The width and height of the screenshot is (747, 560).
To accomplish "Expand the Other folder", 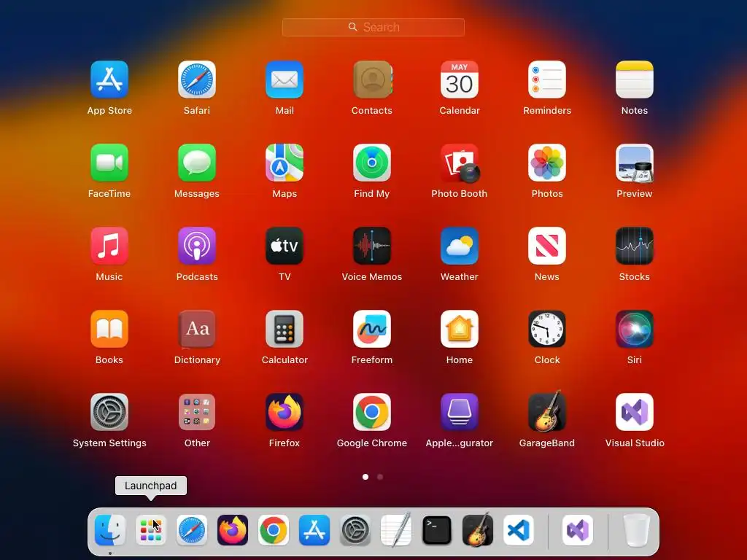I will click(x=197, y=412).
